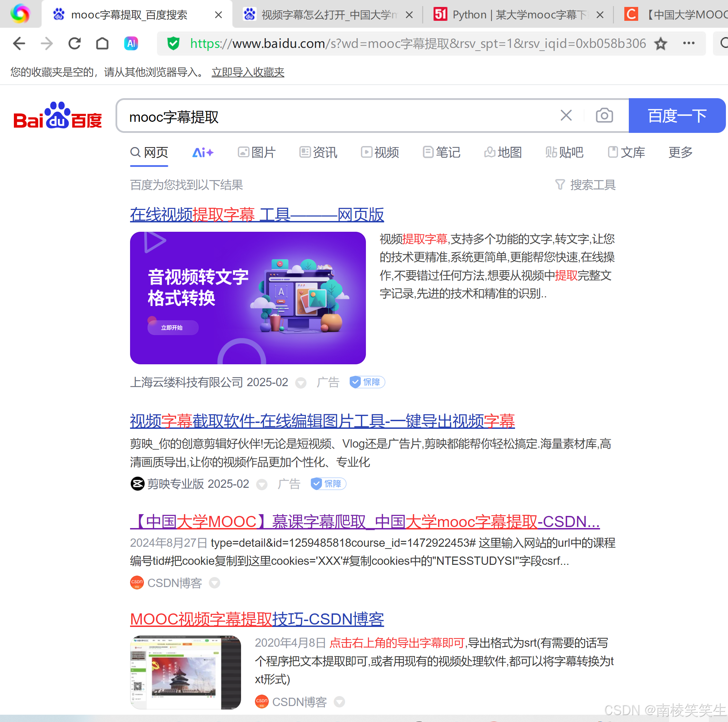Open link 立即导入收藏夹
Screen dimensions: 728x722
click(248, 72)
